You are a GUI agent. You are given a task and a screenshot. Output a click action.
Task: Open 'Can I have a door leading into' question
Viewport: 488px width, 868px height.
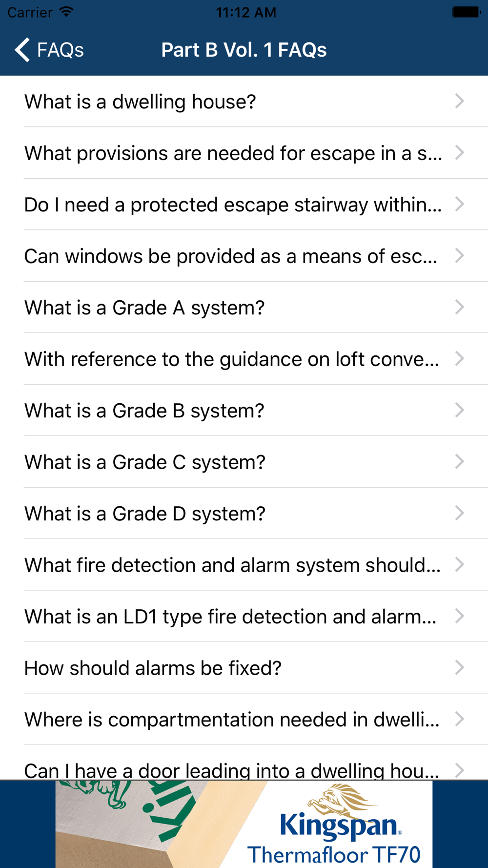[244, 763]
